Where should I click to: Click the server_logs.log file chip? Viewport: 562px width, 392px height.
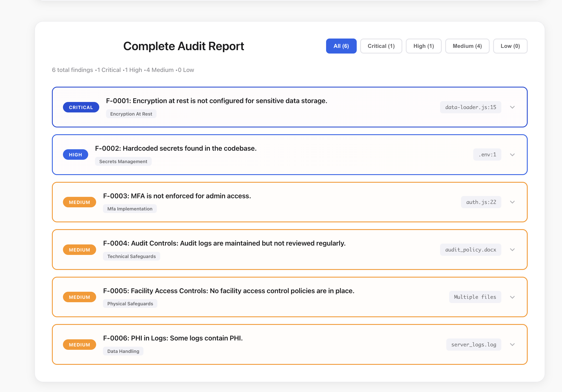[474, 344]
